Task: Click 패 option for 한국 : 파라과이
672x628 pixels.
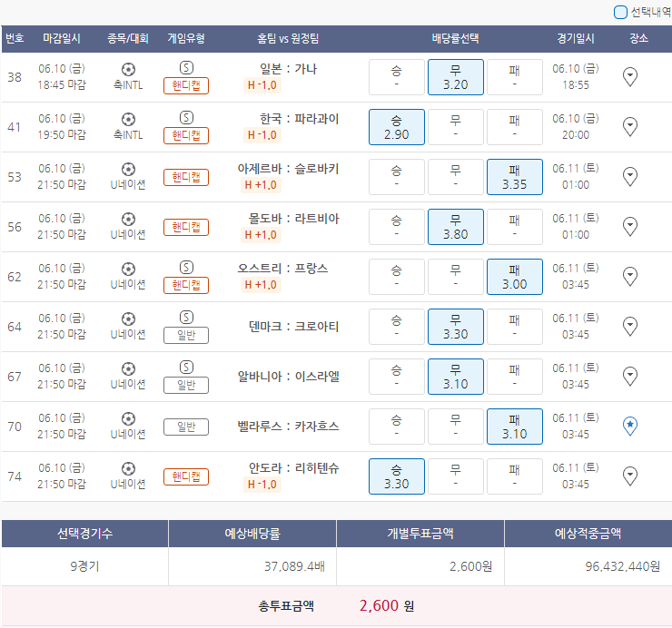Action: click(x=515, y=127)
